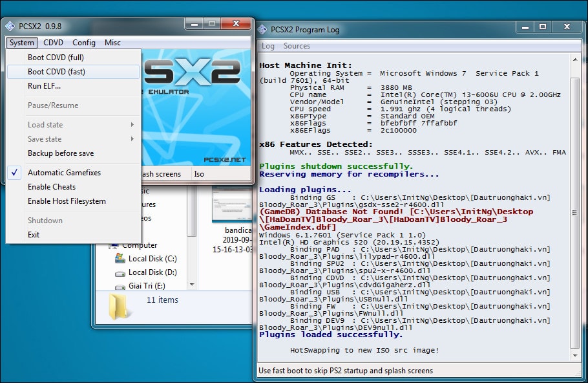
Task: Click the bandicam file thumbnail in Explorer
Action: [x=232, y=203]
